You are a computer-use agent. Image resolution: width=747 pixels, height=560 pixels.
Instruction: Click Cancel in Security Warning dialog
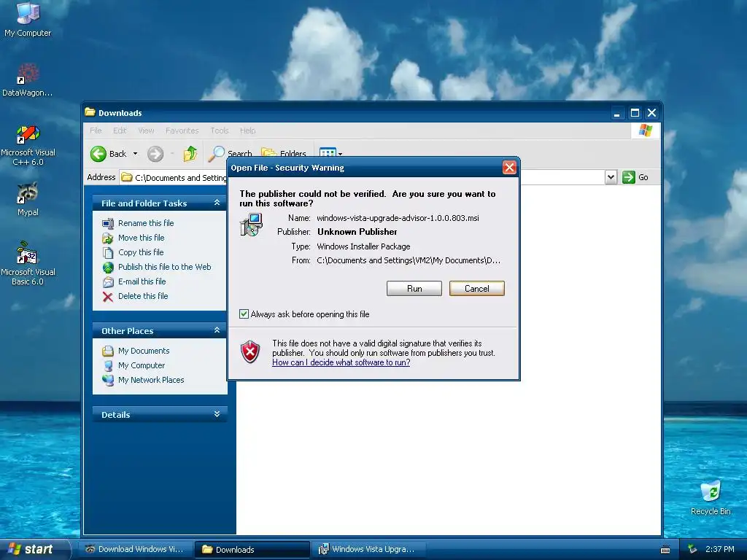pyautogui.click(x=476, y=289)
